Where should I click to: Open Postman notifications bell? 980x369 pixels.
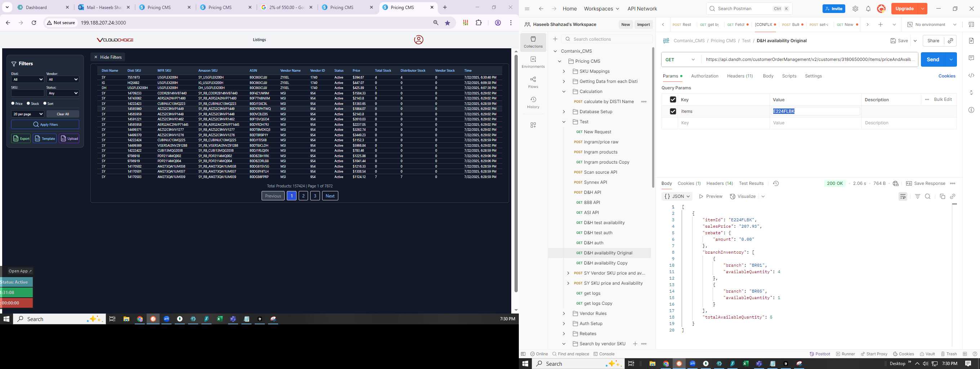coord(868,9)
